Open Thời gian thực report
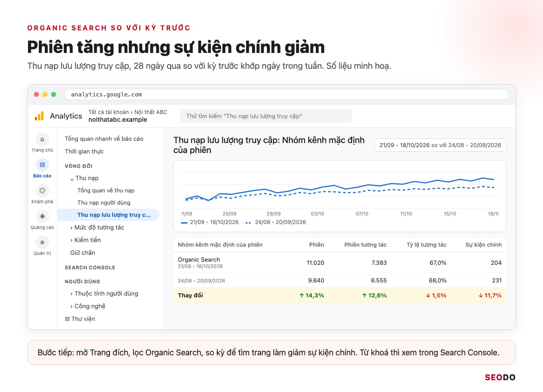The width and height of the screenshot is (543, 392). 84,151
